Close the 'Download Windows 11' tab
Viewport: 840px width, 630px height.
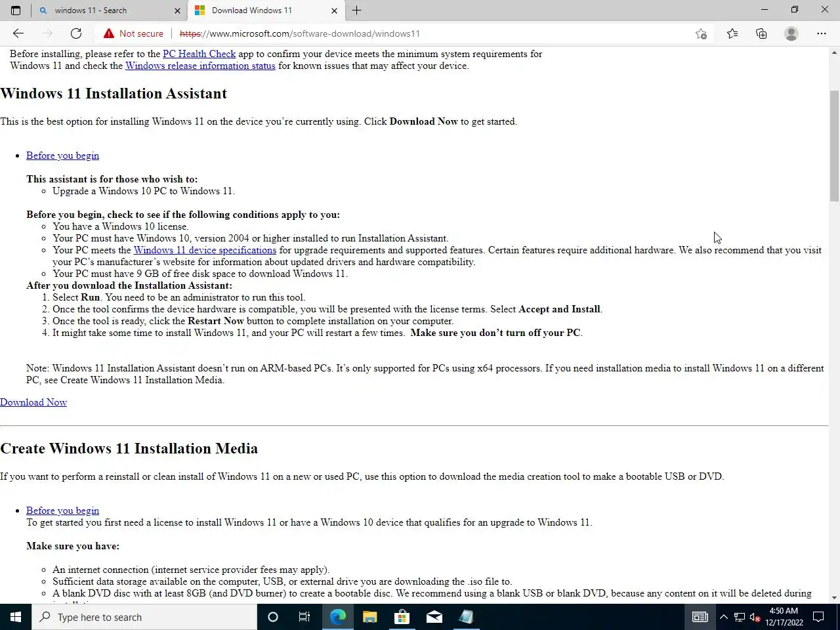point(334,10)
